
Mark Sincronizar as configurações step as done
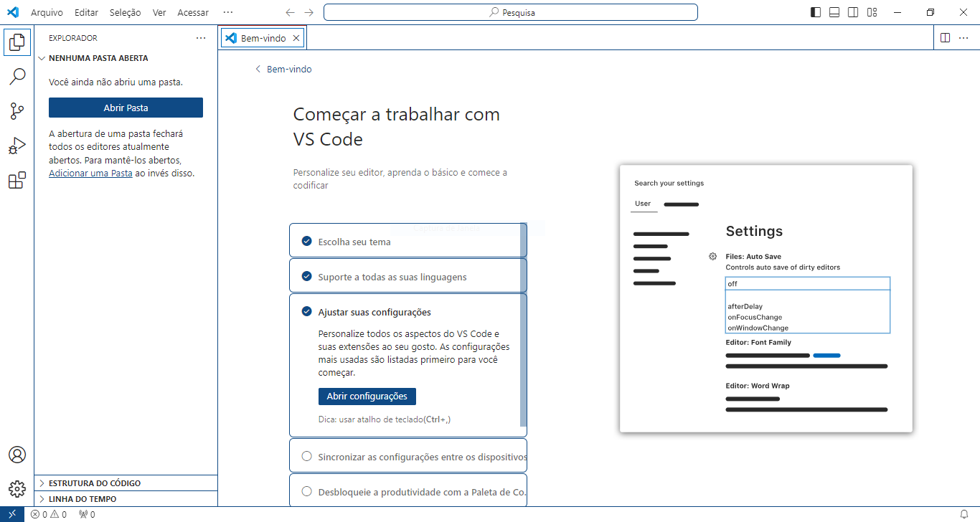[307, 456]
